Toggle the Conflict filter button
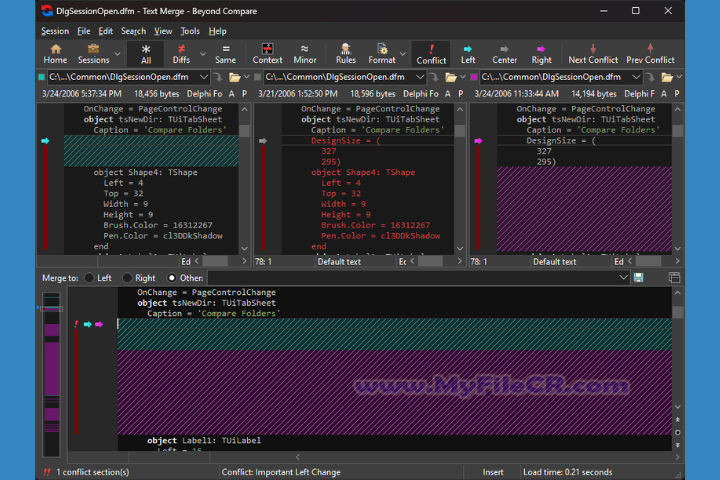 coord(431,54)
